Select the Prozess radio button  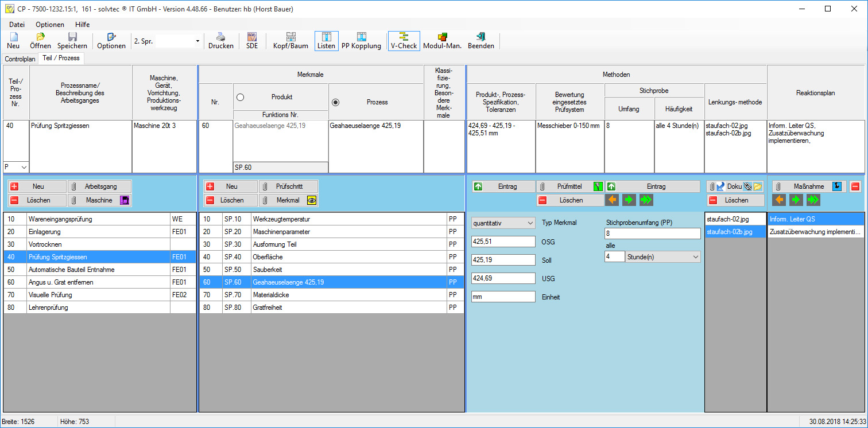pyautogui.click(x=336, y=102)
